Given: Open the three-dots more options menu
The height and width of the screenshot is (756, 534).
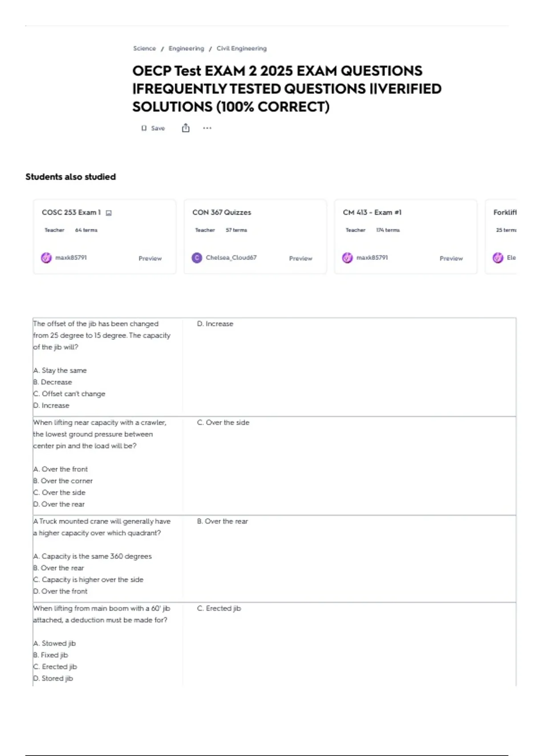Looking at the screenshot, I should click(207, 128).
